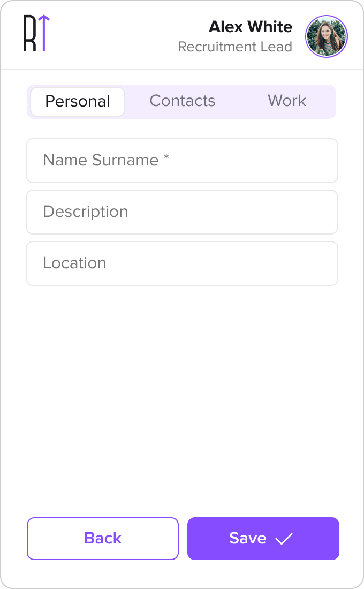The height and width of the screenshot is (589, 364).
Task: Click the black letter R in the logo
Action: (29, 34)
